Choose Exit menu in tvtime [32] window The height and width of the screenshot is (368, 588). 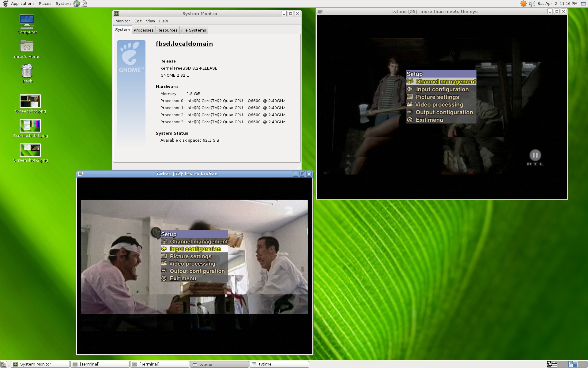tap(194, 278)
